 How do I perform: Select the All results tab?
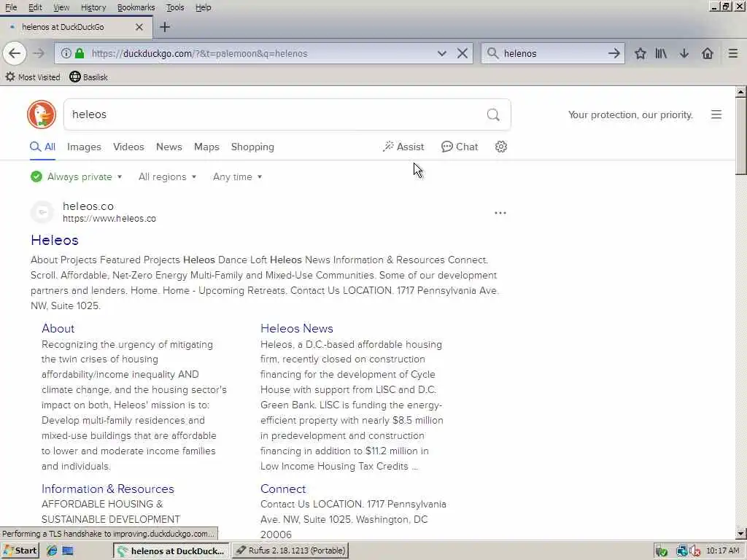coord(43,147)
